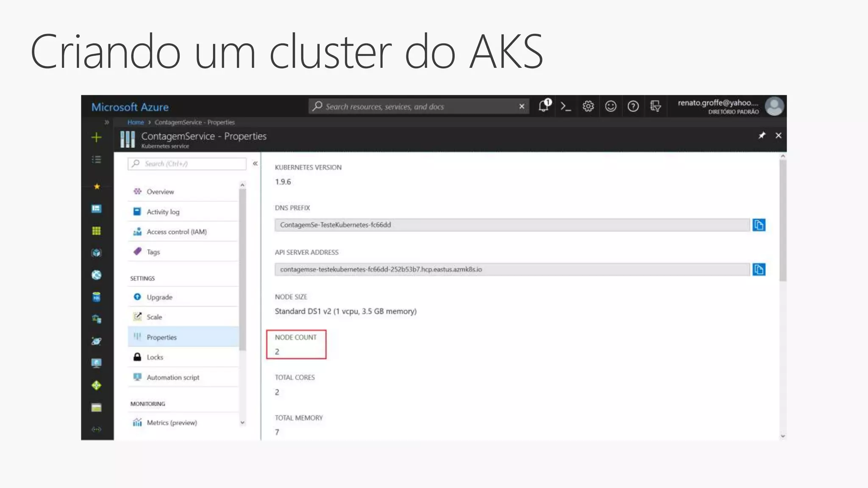The width and height of the screenshot is (868, 488).
Task: Expand the left navigation rail
Action: (x=107, y=122)
